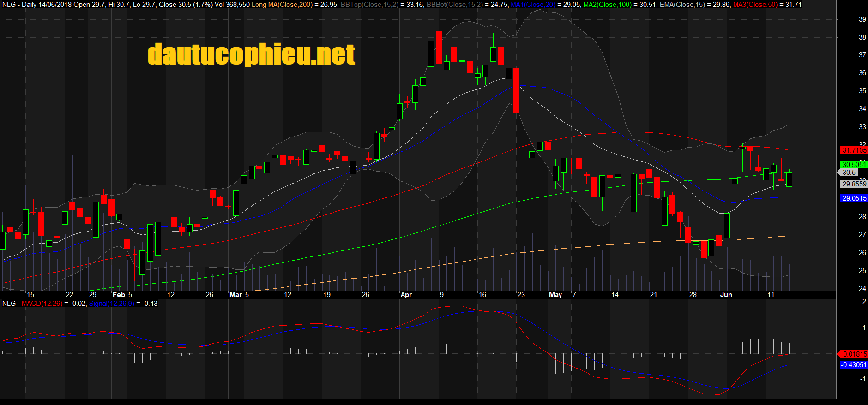Screen dimensions: 868x405
Task: Select the Long MA(Close,200) legend label
Action: pos(282,5)
